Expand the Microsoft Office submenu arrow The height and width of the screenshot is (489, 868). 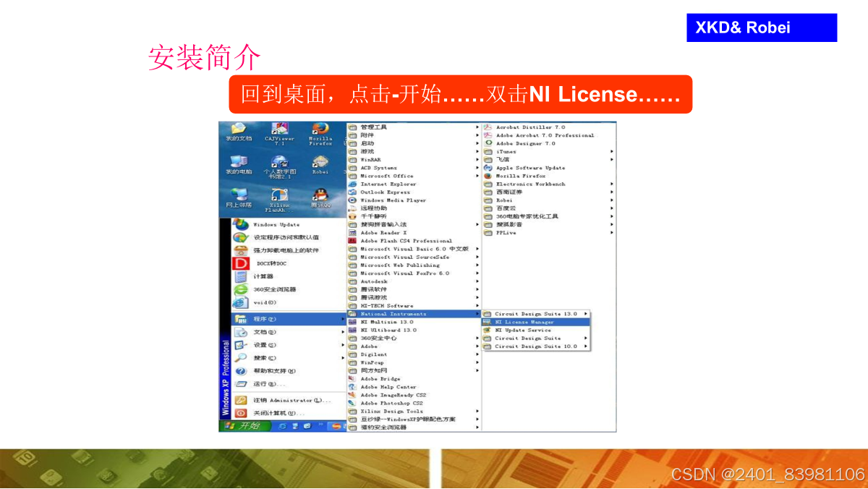pos(477,176)
